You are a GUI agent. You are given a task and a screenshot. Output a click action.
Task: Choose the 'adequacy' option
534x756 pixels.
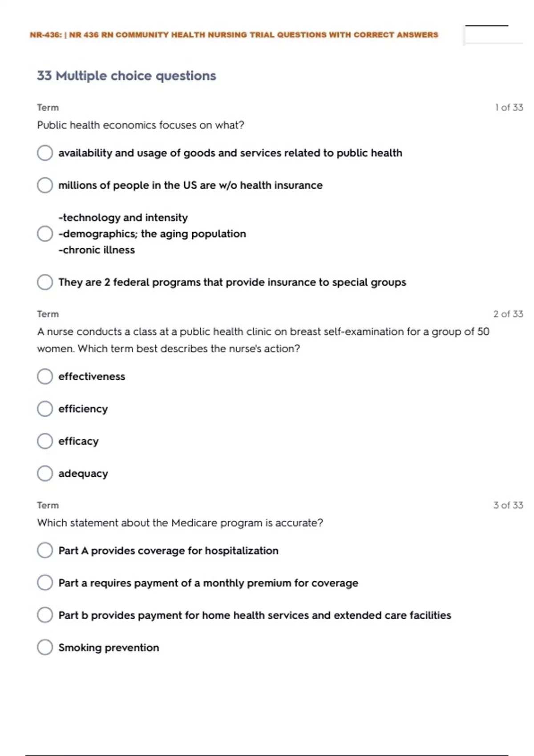pyautogui.click(x=45, y=474)
